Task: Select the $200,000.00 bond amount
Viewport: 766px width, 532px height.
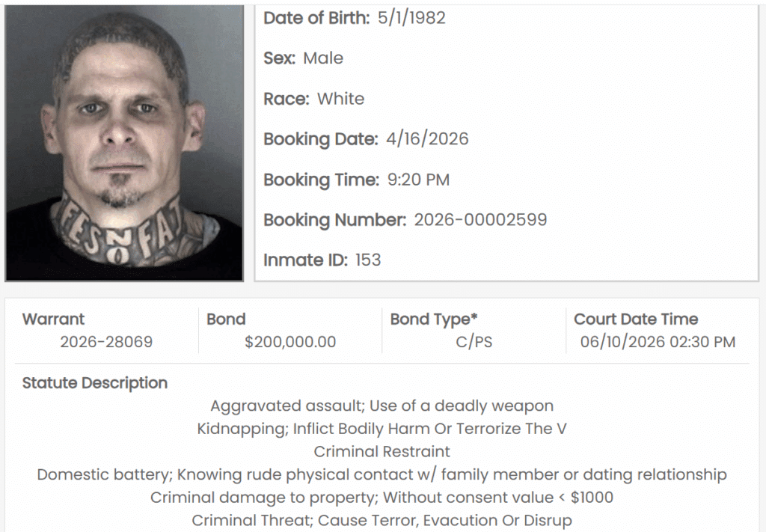Action: click(290, 341)
